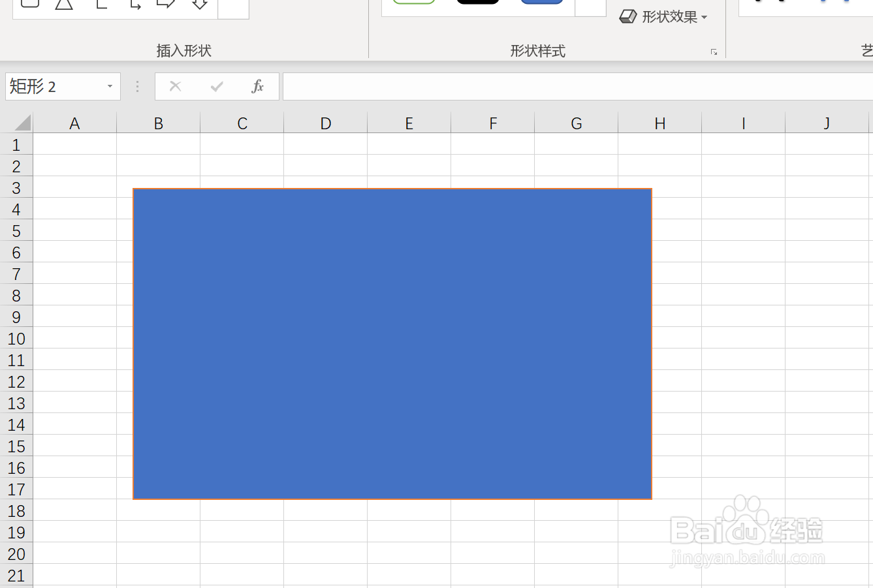Click the 形状效果 shape effects icon
Image resolution: width=873 pixels, height=588 pixels.
[x=627, y=17]
